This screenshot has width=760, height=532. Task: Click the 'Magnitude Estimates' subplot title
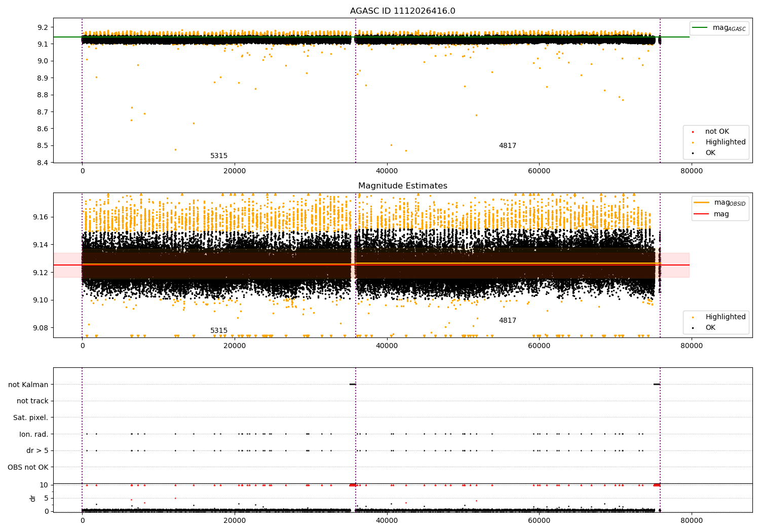[x=403, y=186]
